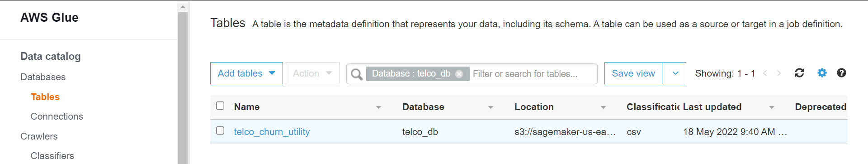The image size is (868, 164).
Task: Go to previous page of tables
Action: point(765,73)
